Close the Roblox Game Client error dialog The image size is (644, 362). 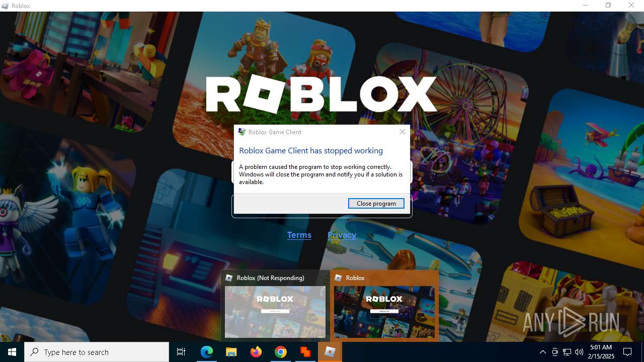pos(402,132)
